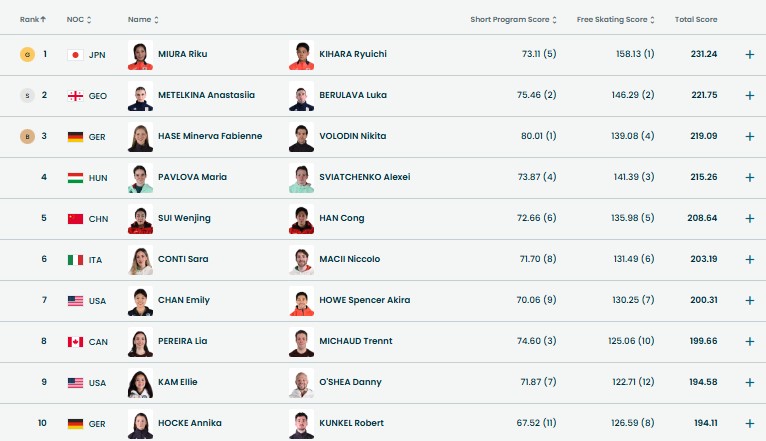766x441 pixels.
Task: Click the gold medal icon for rank 1
Action: coord(27,54)
